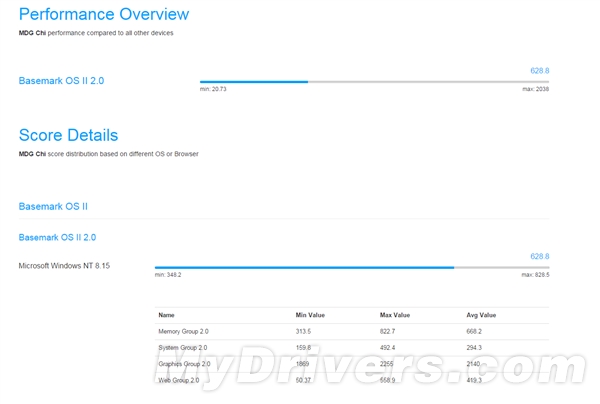Image resolution: width=600 pixels, height=404 pixels.
Task: Click System Group avg value 294.3
Action: click(474, 348)
